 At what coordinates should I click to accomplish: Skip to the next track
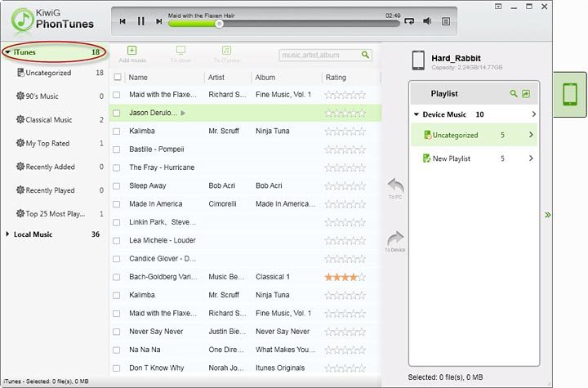tap(159, 21)
